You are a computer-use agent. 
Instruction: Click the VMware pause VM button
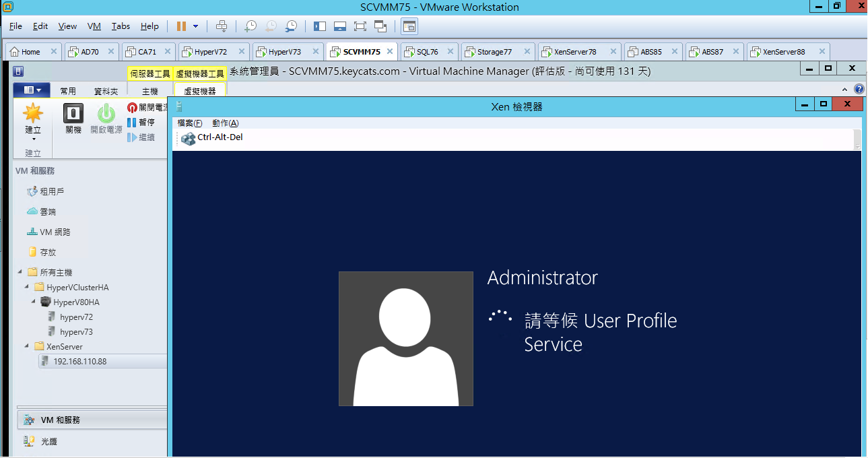point(181,26)
